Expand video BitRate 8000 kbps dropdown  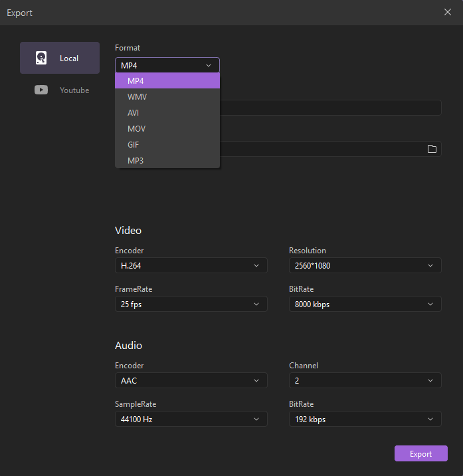[365, 304]
